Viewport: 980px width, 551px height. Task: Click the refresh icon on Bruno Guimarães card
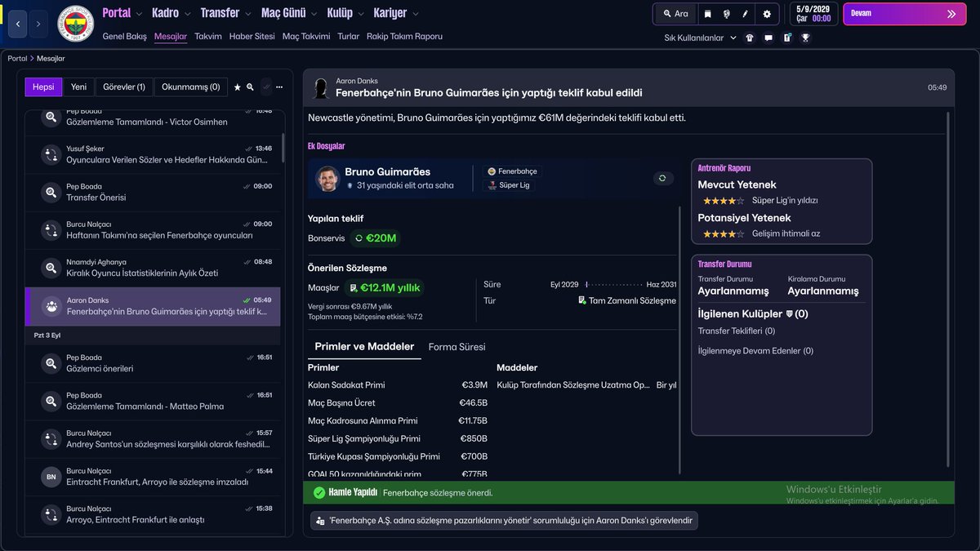[x=662, y=178]
